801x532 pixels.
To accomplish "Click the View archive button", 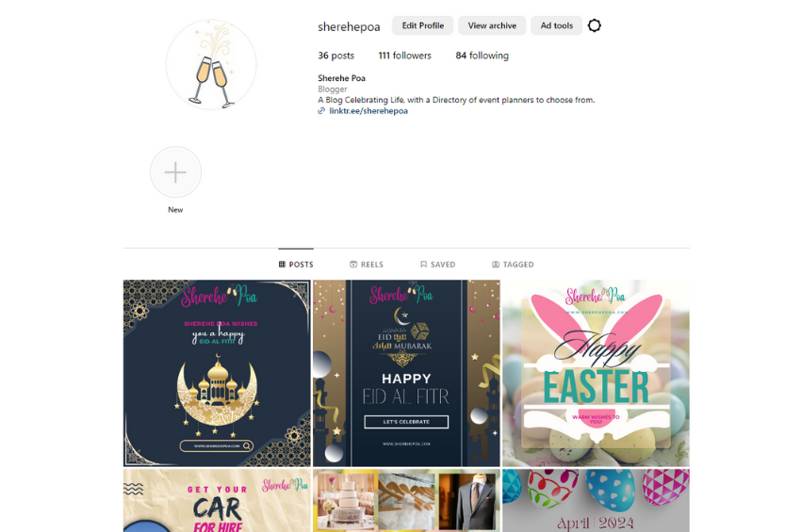I will tap(492, 25).
